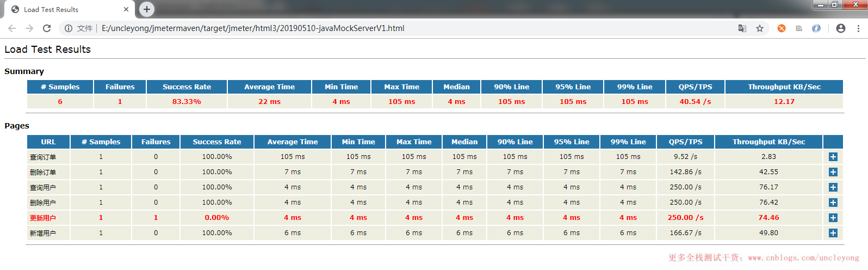Click the summary 12.17 throughput value
The width and height of the screenshot is (868, 270).
click(784, 101)
